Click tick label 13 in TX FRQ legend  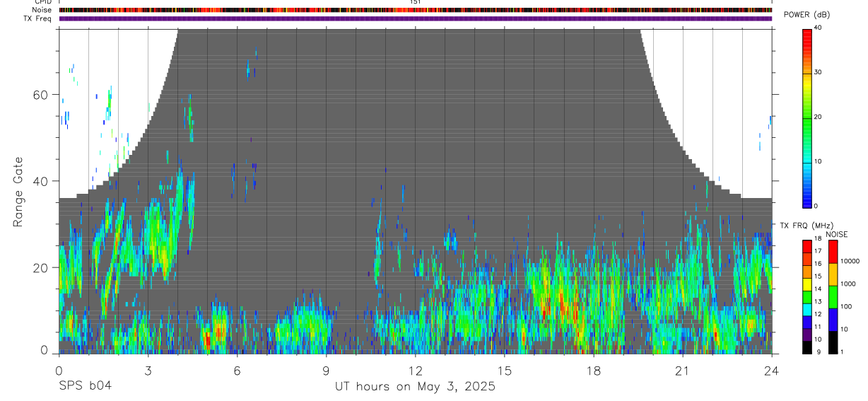pyautogui.click(x=818, y=301)
